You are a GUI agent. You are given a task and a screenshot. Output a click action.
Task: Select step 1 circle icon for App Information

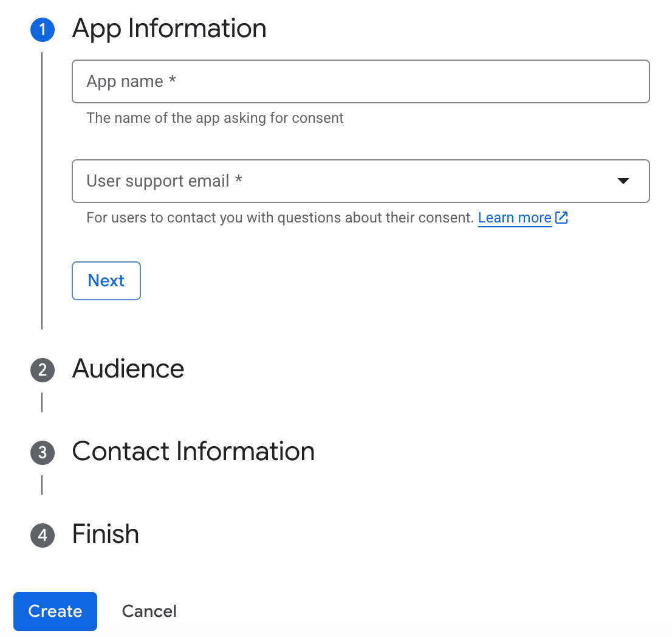tap(43, 30)
